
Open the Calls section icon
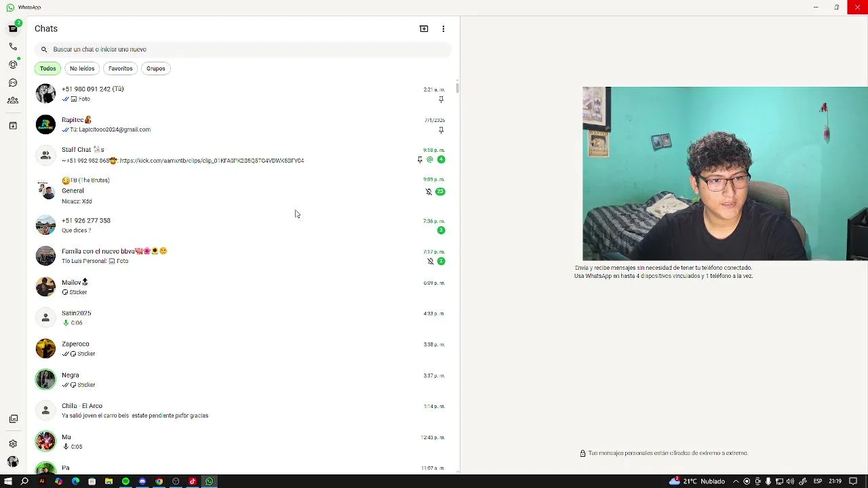(x=13, y=47)
